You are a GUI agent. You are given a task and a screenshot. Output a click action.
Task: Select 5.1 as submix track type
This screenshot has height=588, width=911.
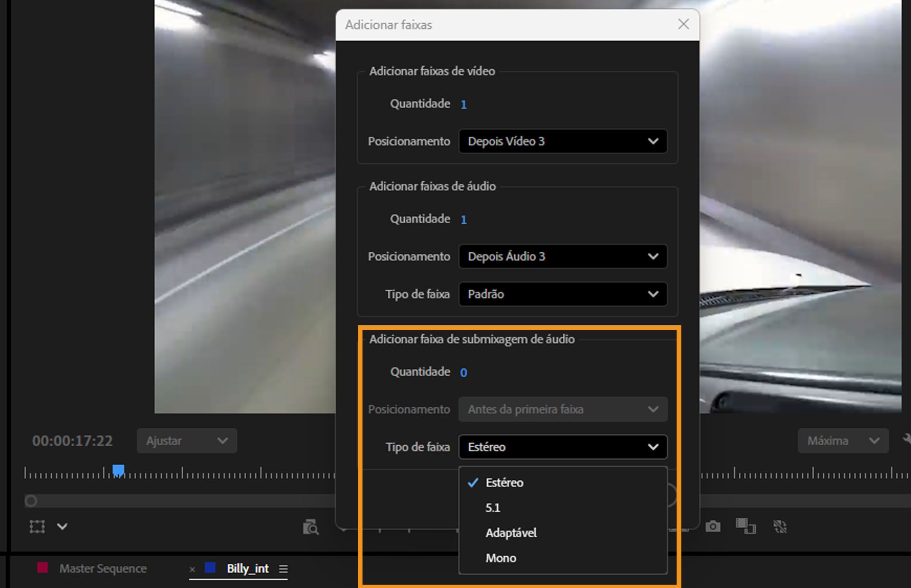point(493,507)
